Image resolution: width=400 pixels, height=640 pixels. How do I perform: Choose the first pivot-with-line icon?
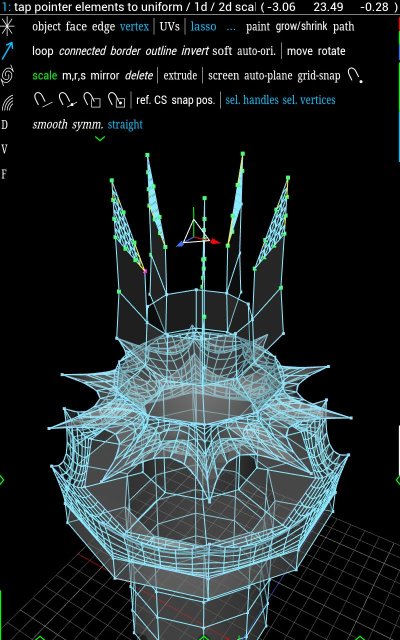point(42,100)
